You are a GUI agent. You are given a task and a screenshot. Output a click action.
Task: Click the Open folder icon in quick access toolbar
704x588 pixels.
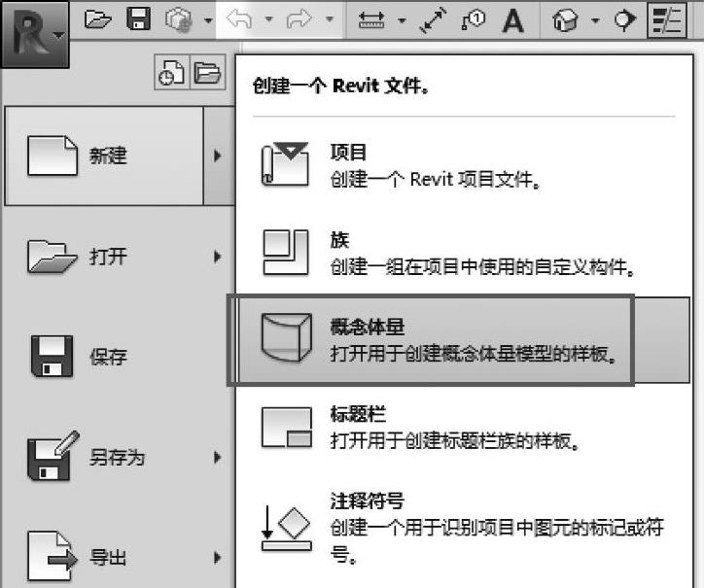[x=97, y=19]
